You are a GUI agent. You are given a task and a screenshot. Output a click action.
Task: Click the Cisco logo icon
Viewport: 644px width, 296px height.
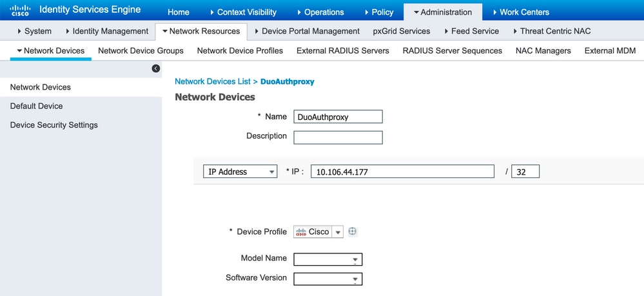pyautogui.click(x=20, y=11)
